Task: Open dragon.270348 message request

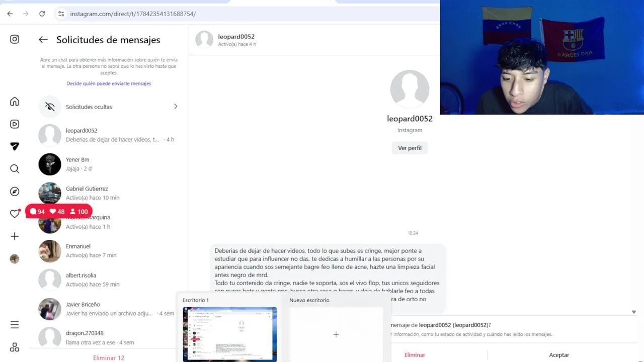Action: click(109, 337)
